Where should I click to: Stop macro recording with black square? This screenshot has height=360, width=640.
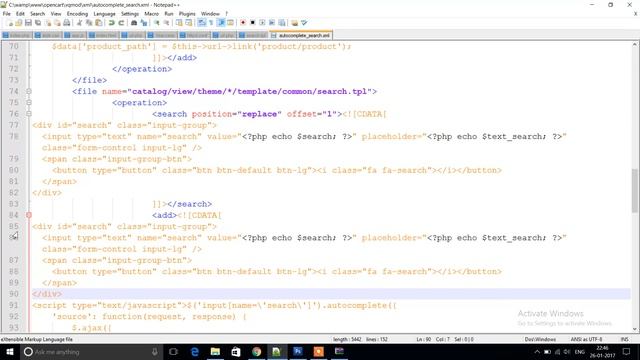pyautogui.click(x=253, y=23)
